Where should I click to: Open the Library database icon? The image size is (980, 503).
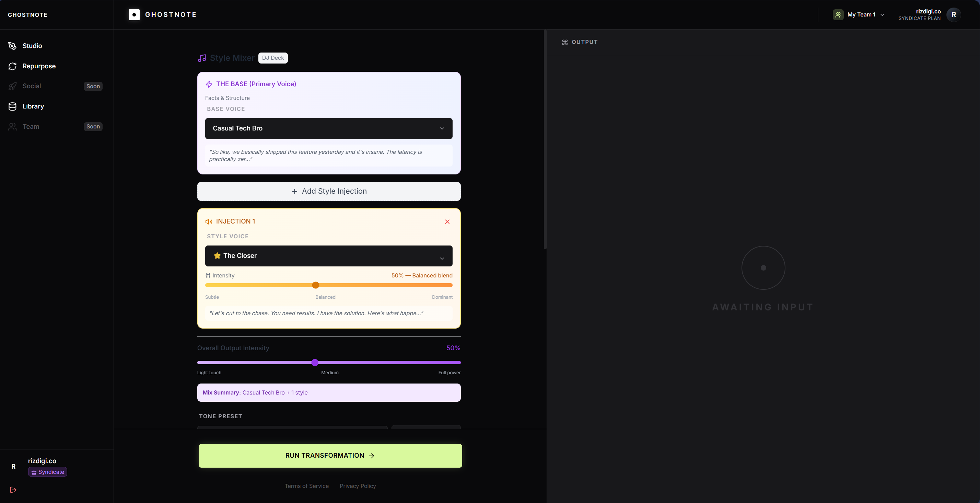[13, 106]
